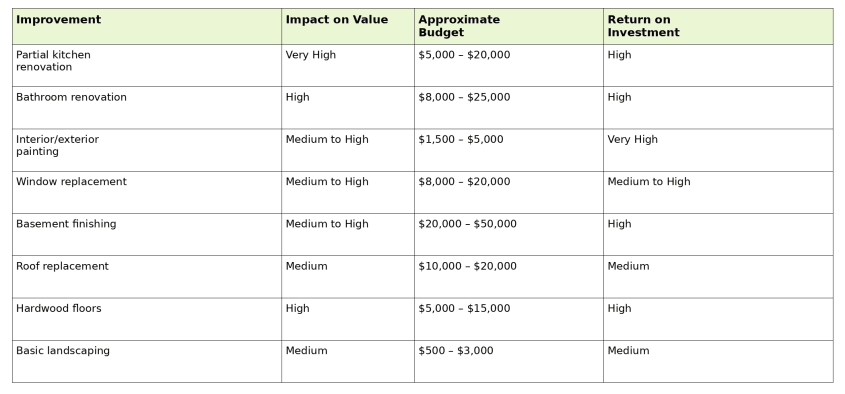Select the Improvement column header
The image size is (845, 394).
147,26
